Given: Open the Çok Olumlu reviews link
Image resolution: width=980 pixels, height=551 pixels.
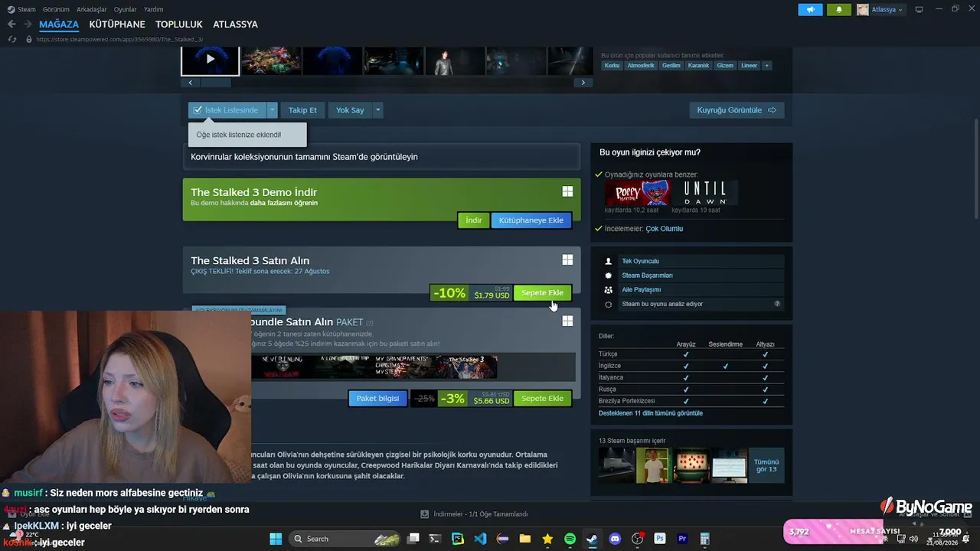Looking at the screenshot, I should pyautogui.click(x=664, y=229).
